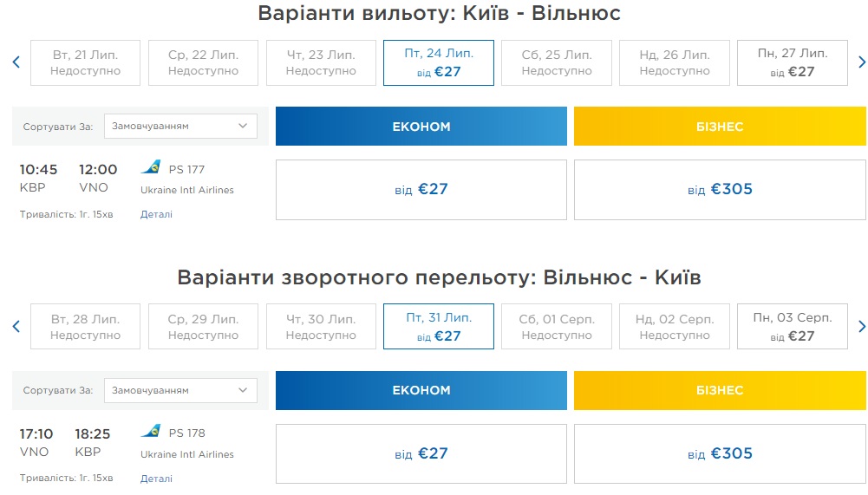
Task: Click Ukraine Intl Airlines logo for PS 178
Action: coord(150,431)
